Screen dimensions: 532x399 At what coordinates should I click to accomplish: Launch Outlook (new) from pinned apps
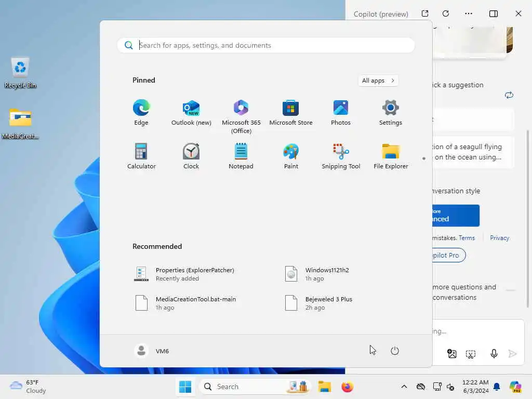pos(191,113)
